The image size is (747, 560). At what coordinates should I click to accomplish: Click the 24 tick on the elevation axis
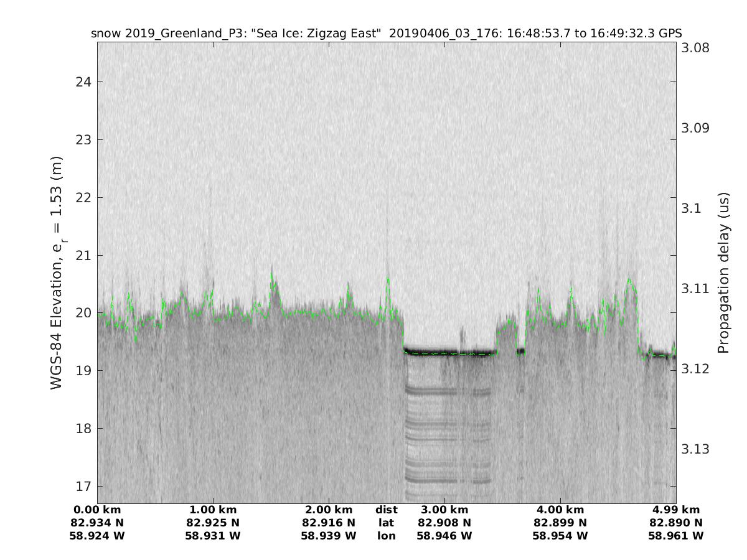(x=84, y=82)
